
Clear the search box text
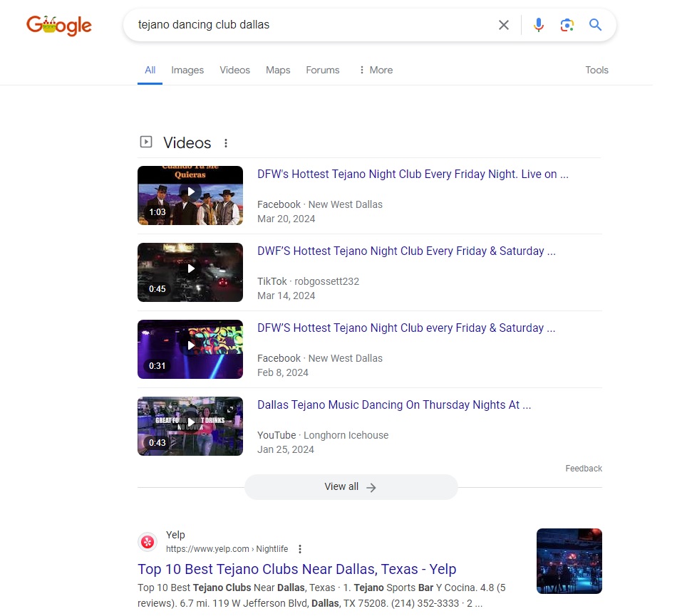503,26
